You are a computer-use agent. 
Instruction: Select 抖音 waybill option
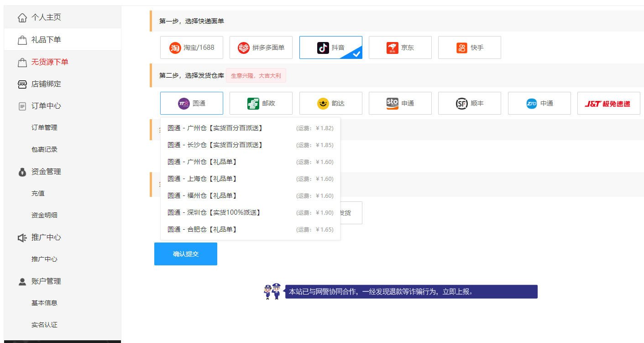pyautogui.click(x=331, y=47)
